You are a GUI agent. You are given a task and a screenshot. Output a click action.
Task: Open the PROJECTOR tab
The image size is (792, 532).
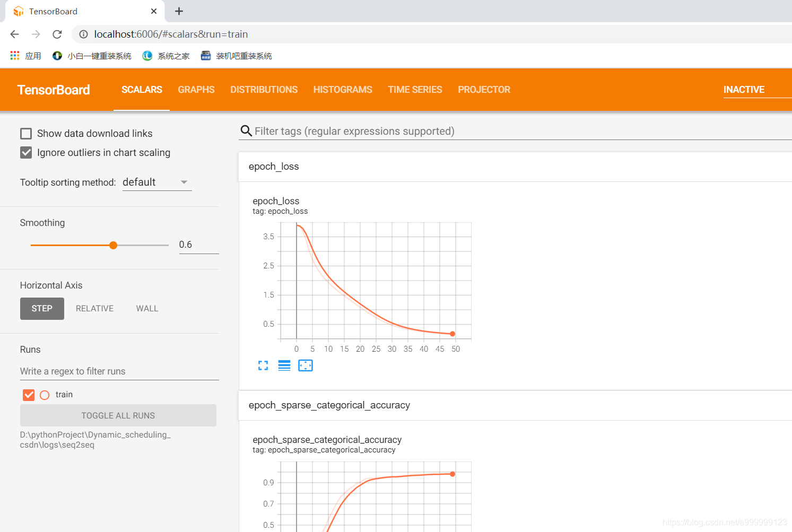click(484, 90)
